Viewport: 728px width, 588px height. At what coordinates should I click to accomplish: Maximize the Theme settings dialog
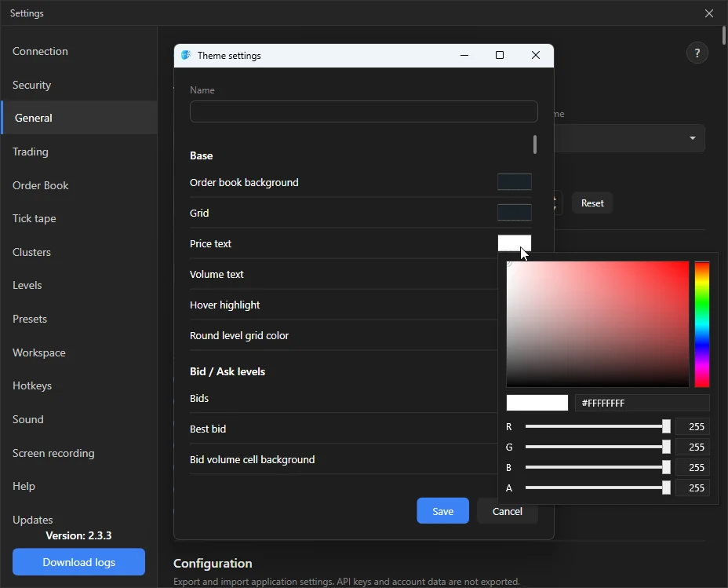click(500, 55)
